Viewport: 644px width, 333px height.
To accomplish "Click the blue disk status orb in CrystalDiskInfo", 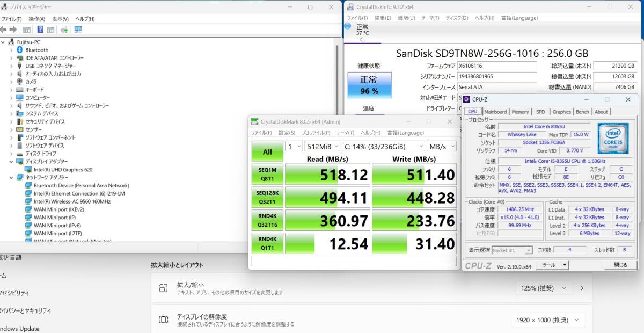I will (x=347, y=26).
